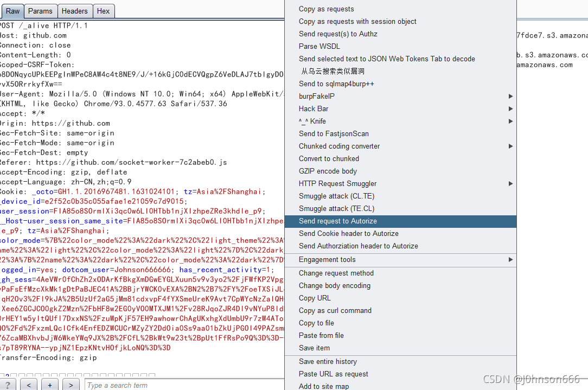Click the 'Accept-Language: zh-CN,zh;q=0.9' line
This screenshot has width=588, height=390.
[66, 182]
